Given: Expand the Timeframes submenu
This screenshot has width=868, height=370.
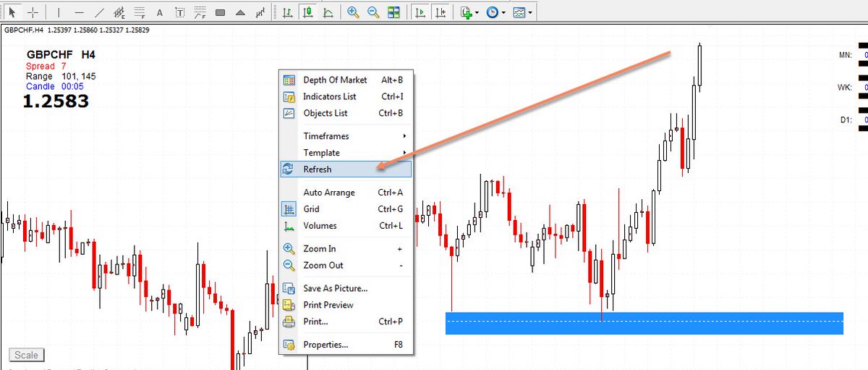Looking at the screenshot, I should coord(346,136).
